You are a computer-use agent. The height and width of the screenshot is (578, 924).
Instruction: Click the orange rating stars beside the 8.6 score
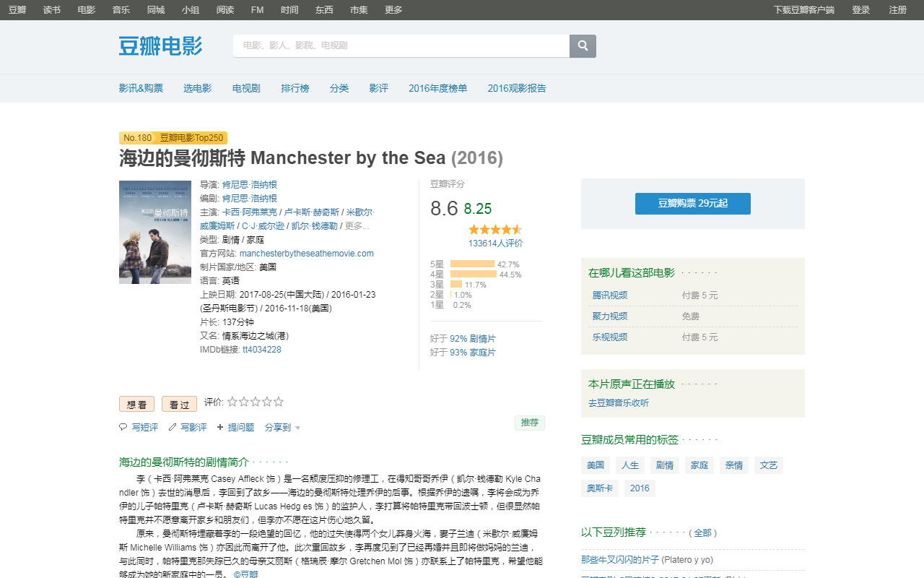(x=495, y=229)
